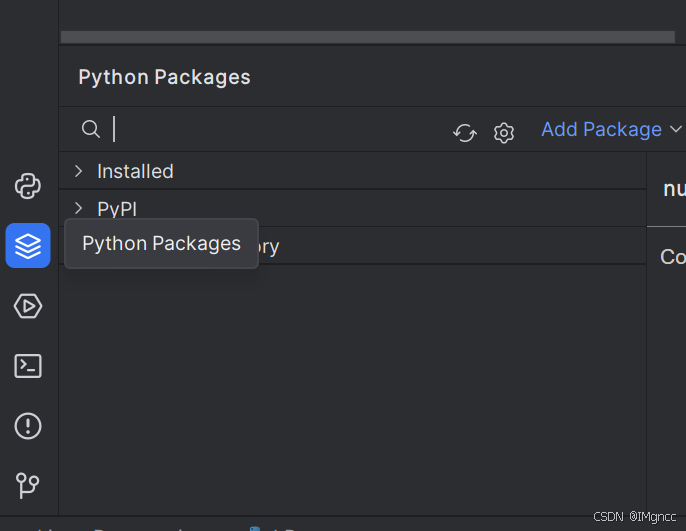Image resolution: width=686 pixels, height=531 pixels.
Task: Open the Add Package dropdown arrow
Action: [x=675, y=129]
